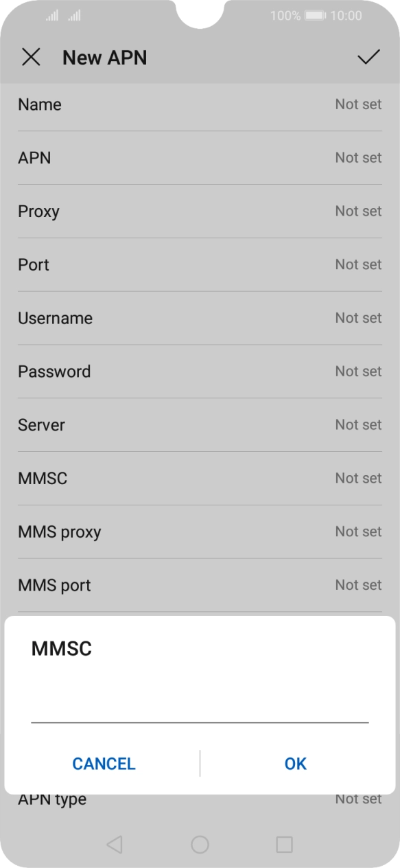Tap the signal strength bars

(62, 15)
